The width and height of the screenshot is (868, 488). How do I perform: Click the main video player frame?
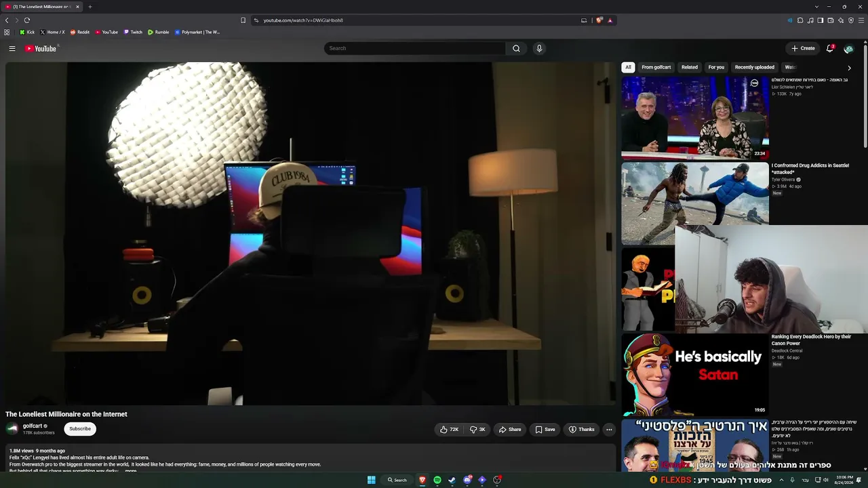pos(311,234)
